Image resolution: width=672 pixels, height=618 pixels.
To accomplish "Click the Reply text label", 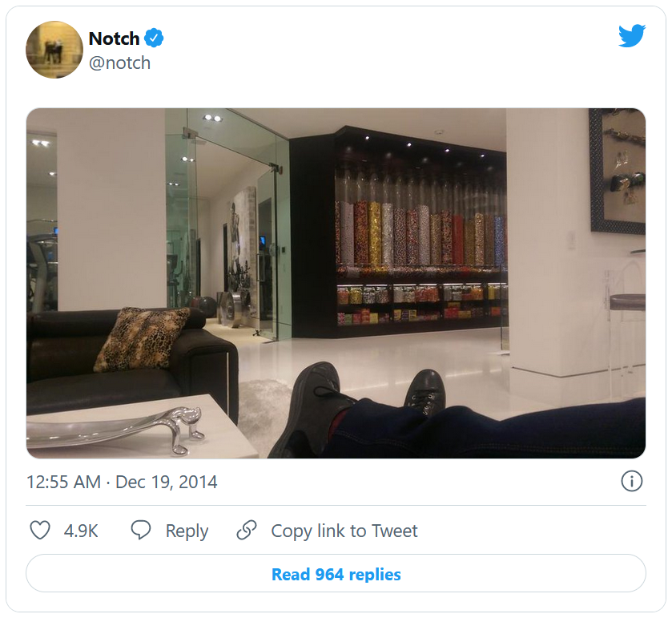I will point(187,531).
